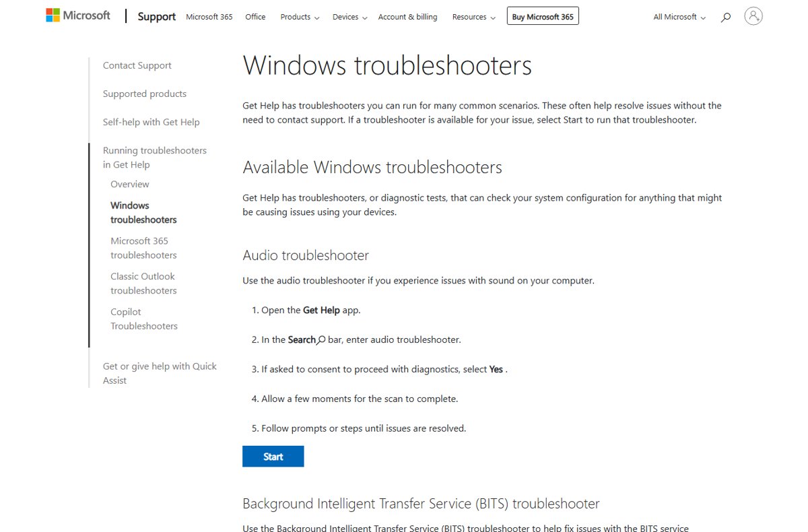Open Get or give help with Quick Assist
This screenshot has height=532, width=808.
pos(160,373)
